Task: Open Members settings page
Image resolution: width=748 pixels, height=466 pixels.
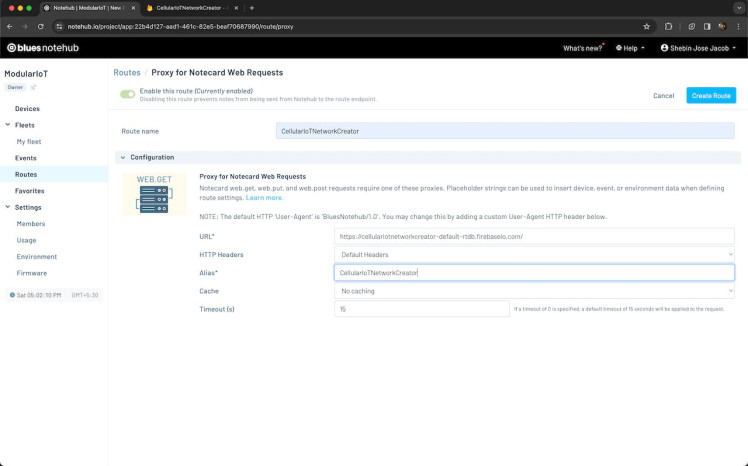Action: tap(31, 224)
